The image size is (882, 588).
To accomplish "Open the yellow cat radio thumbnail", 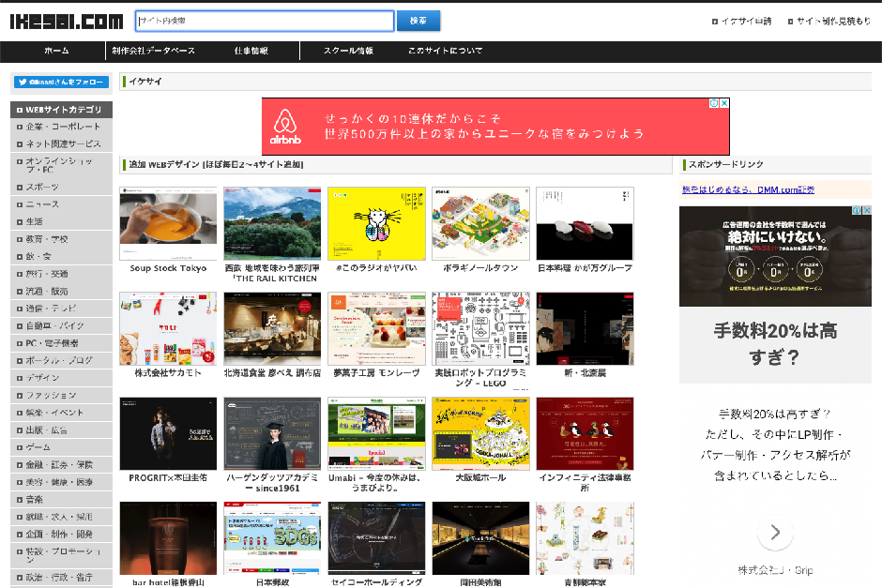I will (x=376, y=223).
